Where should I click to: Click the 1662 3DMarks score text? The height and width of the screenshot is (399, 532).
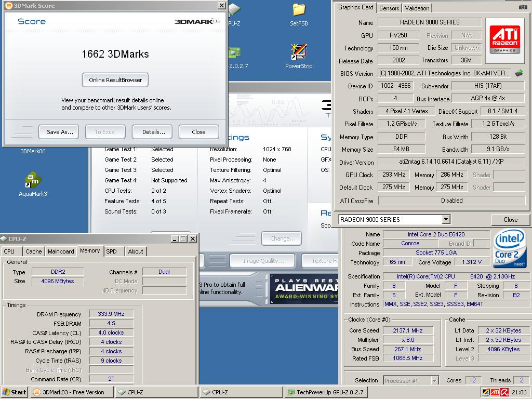[x=115, y=54]
